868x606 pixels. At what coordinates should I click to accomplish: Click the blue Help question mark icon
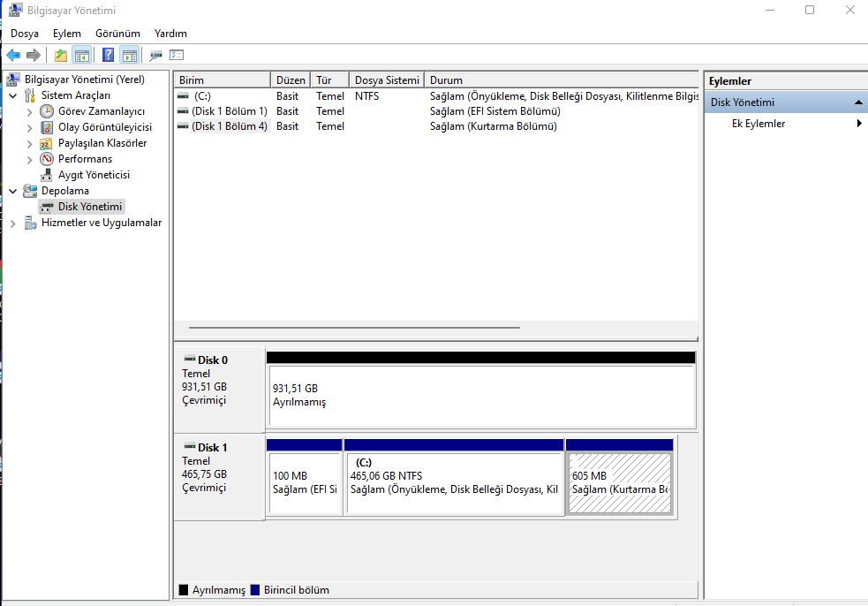pyautogui.click(x=108, y=56)
